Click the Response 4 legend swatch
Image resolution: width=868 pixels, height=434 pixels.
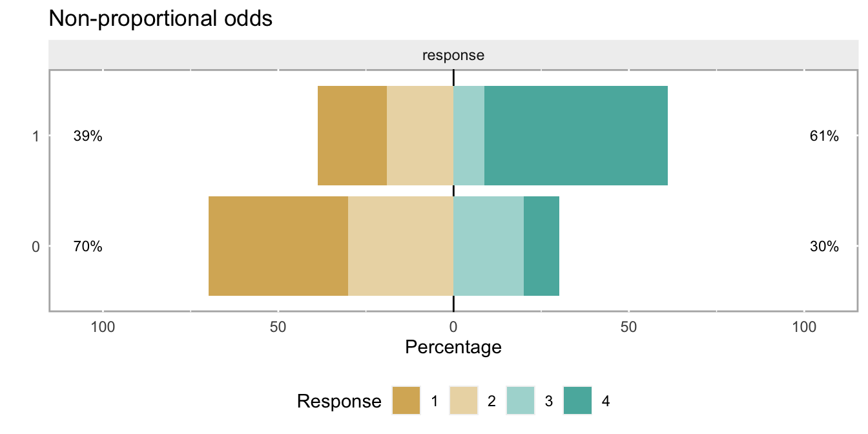577,401
